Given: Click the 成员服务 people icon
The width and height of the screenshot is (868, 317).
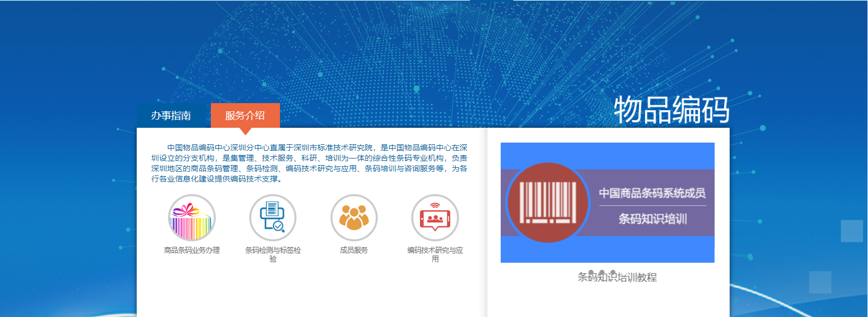Looking at the screenshot, I should (x=354, y=218).
